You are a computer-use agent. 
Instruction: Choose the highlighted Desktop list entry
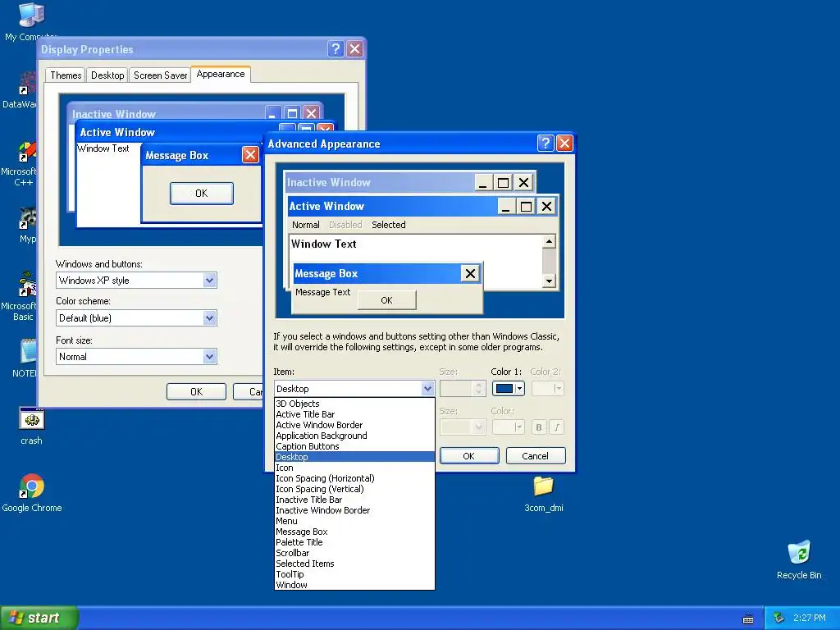pos(354,457)
